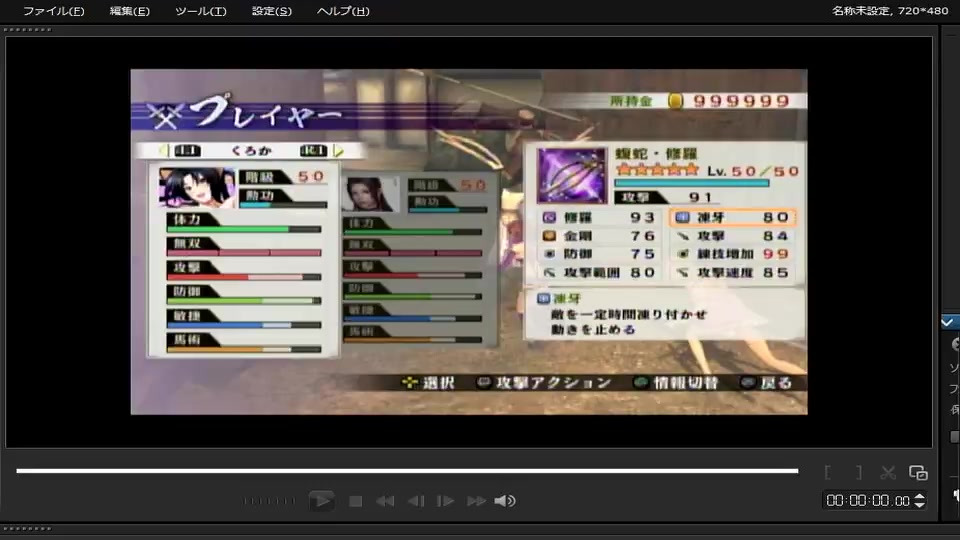This screenshot has height=540, width=960.
Task: Expand the blue chevron on right panel
Action: [948, 322]
